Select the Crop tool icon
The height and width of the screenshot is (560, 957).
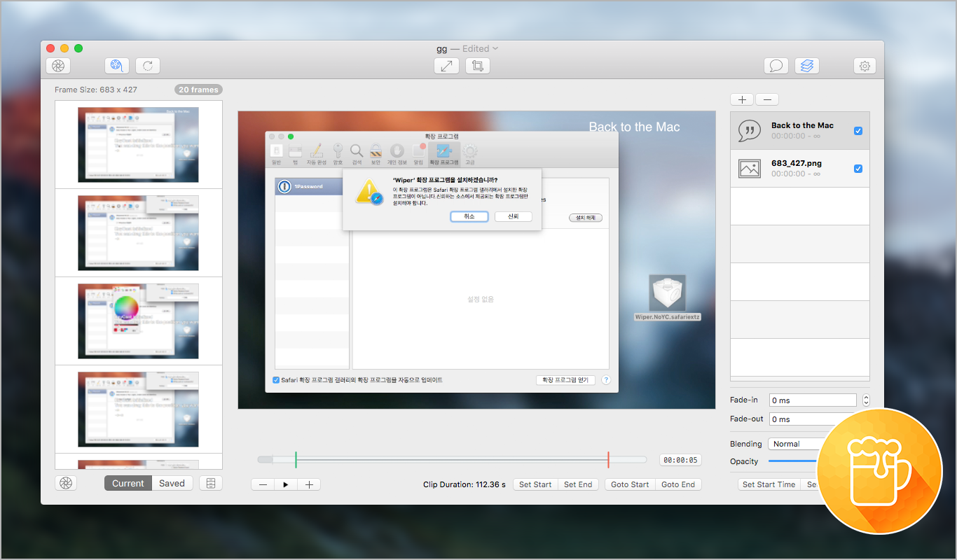click(478, 66)
